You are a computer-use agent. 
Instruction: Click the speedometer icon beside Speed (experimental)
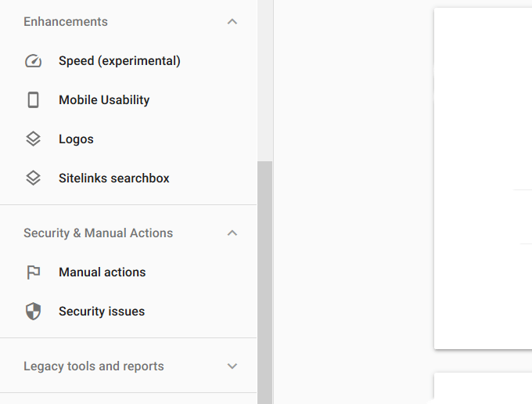[x=33, y=61]
